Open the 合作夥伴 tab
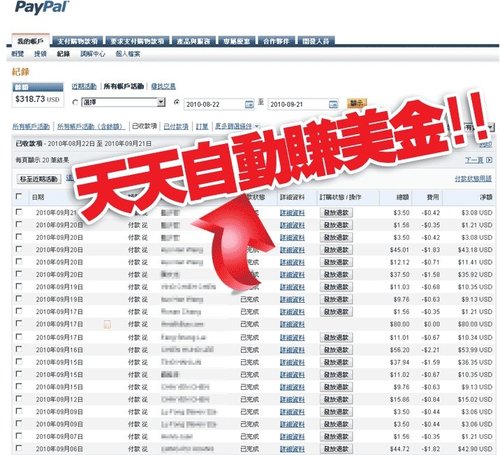 (x=276, y=41)
